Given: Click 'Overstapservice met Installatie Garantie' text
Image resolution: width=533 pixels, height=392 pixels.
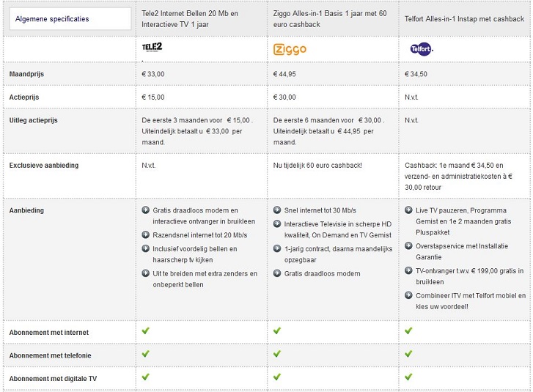Looking at the screenshot, I should click(462, 251).
